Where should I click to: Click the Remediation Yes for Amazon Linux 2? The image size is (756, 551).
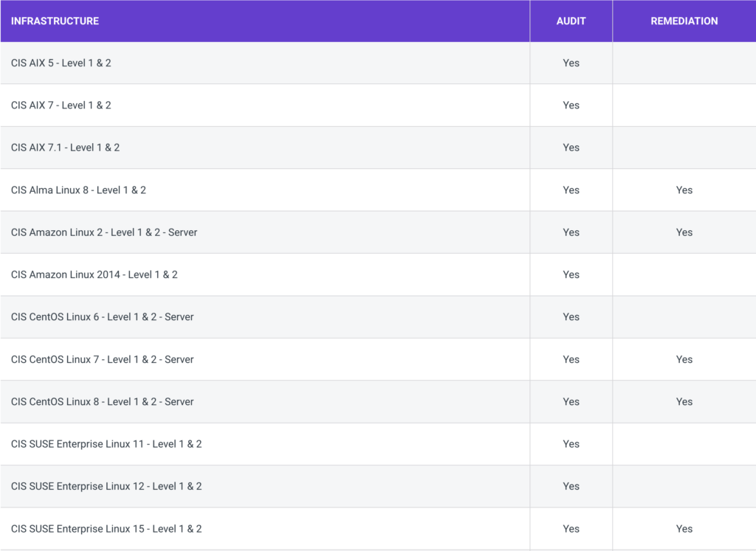point(684,232)
